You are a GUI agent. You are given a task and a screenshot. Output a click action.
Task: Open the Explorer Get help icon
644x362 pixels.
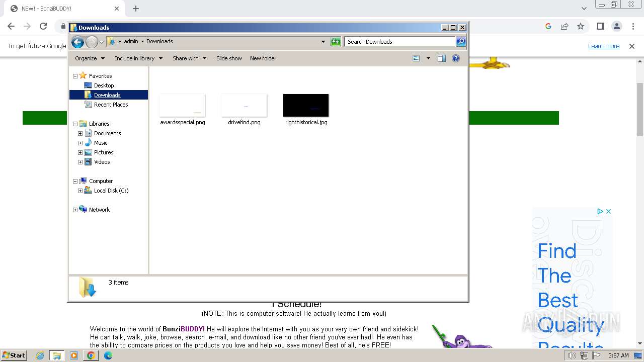pos(456,58)
